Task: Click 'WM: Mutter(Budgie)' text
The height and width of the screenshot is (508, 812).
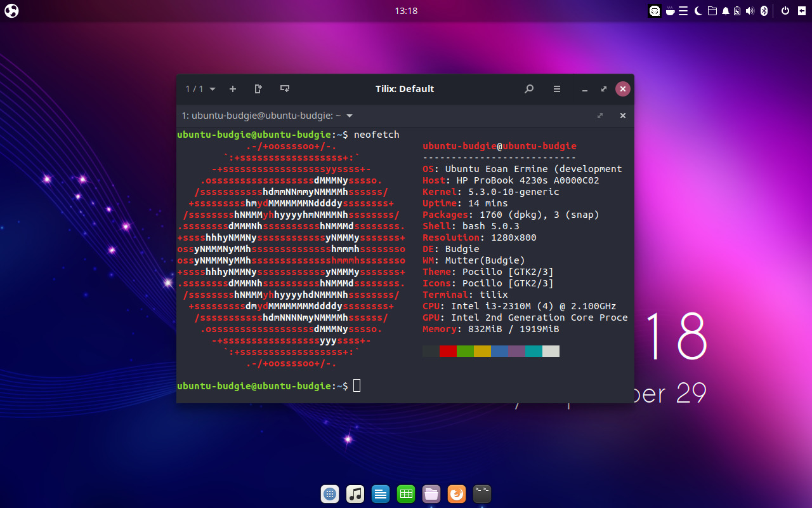Action: 474,260
